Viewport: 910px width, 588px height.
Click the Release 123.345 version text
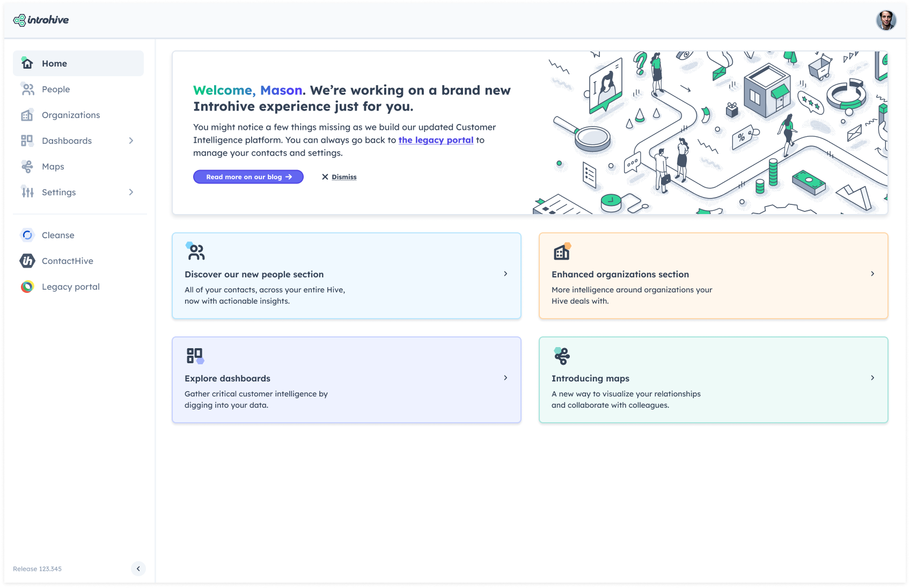click(37, 569)
